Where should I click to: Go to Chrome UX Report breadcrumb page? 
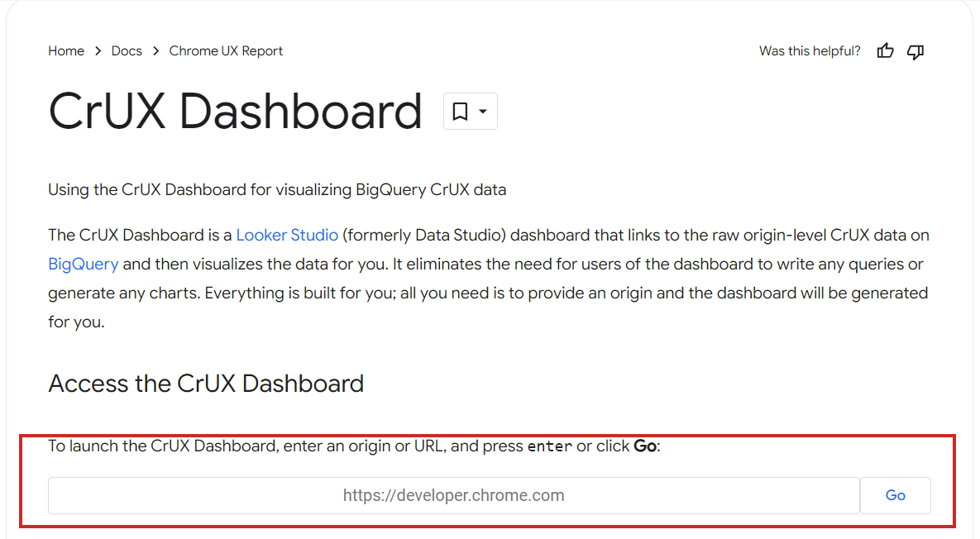225,50
